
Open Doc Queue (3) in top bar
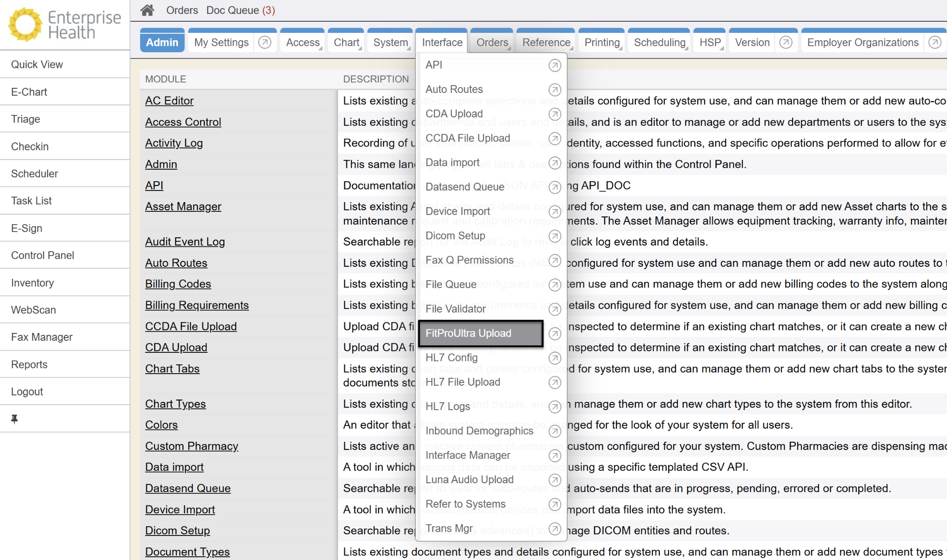point(240,10)
